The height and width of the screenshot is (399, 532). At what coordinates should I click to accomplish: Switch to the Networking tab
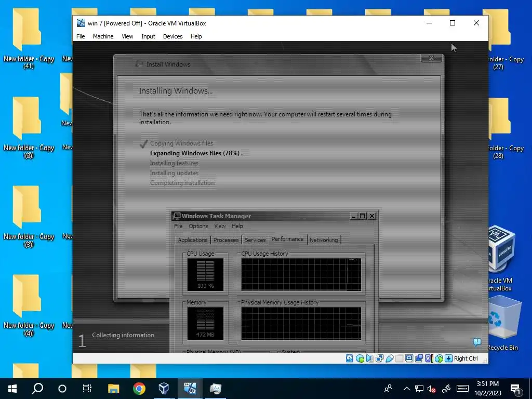324,240
